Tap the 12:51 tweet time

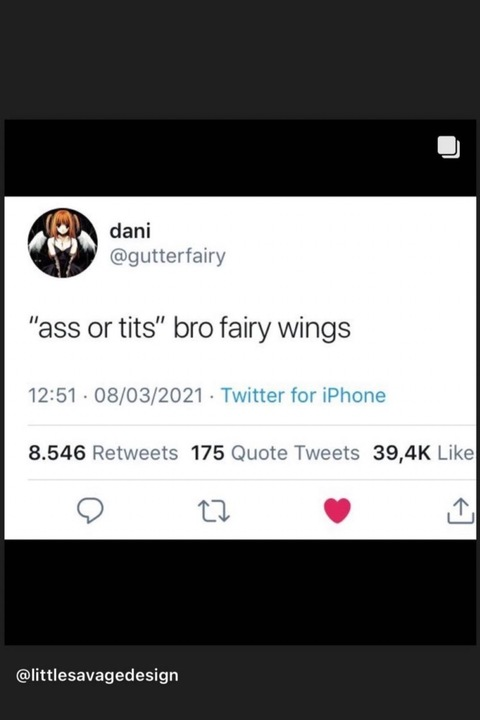52,395
